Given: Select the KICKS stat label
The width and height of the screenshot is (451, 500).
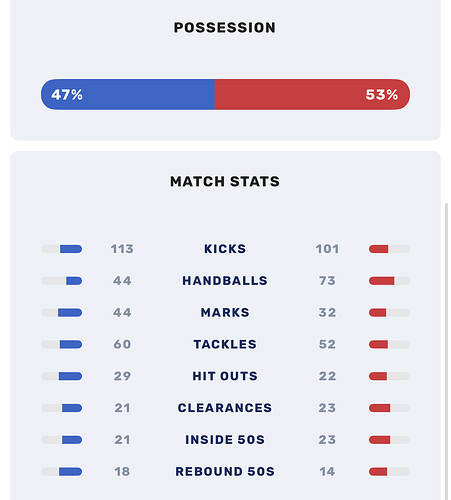Looking at the screenshot, I should click(x=225, y=249).
